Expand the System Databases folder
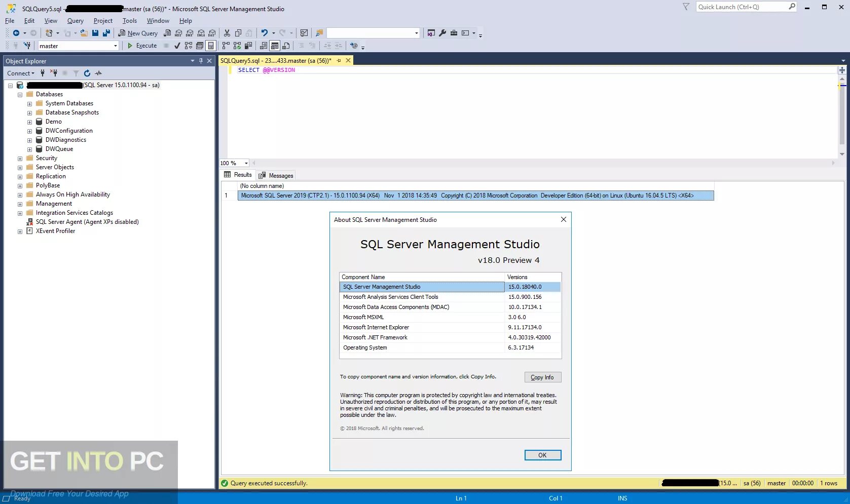 click(30, 104)
